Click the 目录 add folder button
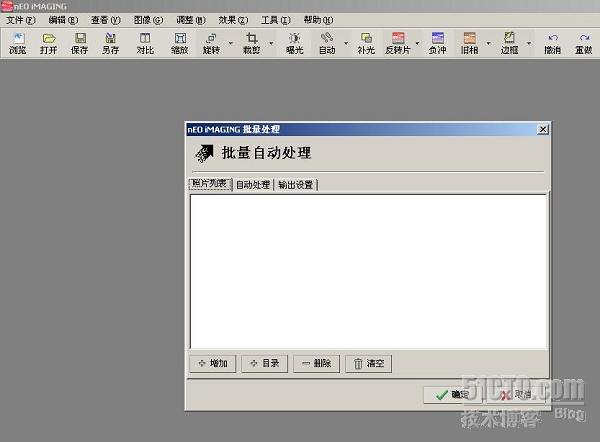 (264, 363)
